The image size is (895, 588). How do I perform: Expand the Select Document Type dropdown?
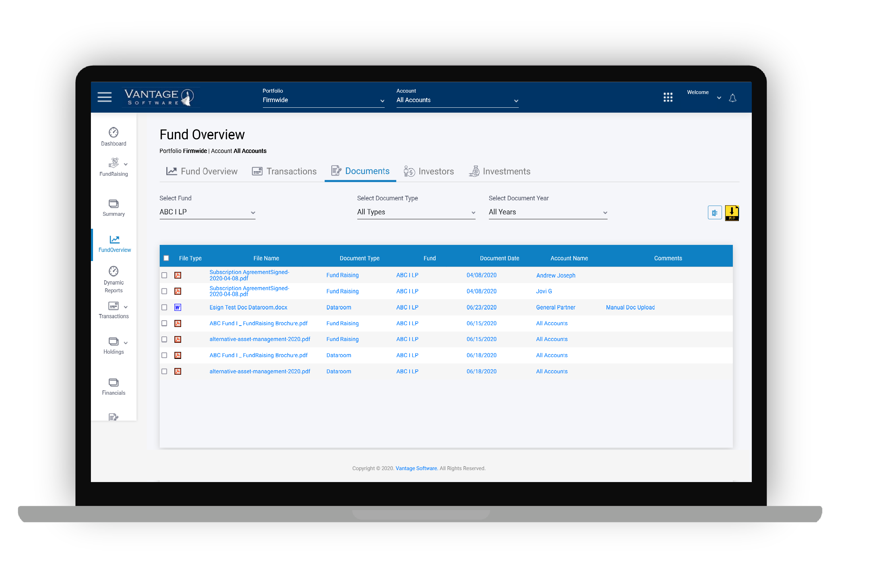point(416,212)
